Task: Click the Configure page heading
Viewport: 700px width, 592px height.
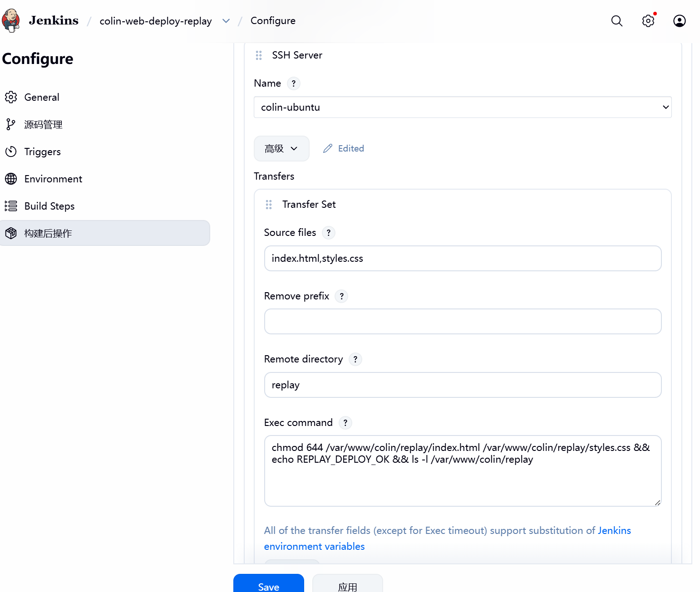Action: pyautogui.click(x=38, y=59)
